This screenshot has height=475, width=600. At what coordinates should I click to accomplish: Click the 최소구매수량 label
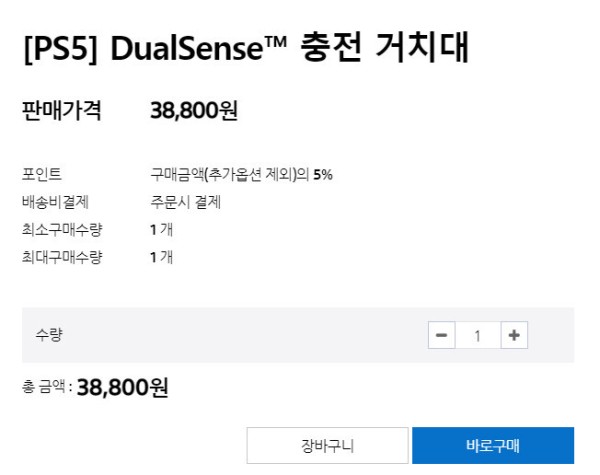point(62,230)
